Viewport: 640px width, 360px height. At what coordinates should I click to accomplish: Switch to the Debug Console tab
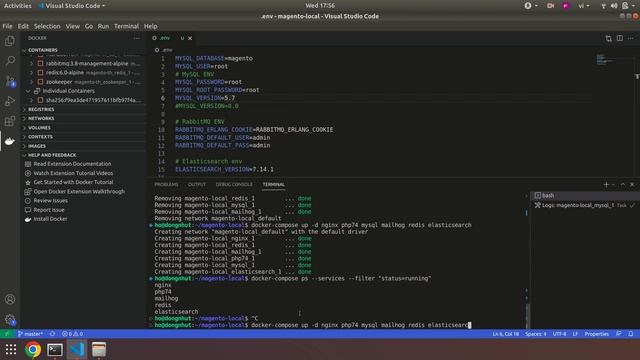coord(234,184)
